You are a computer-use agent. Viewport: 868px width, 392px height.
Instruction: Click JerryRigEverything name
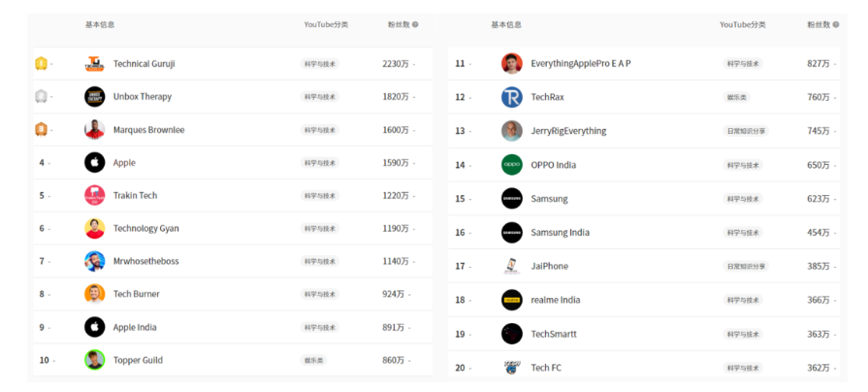568,131
